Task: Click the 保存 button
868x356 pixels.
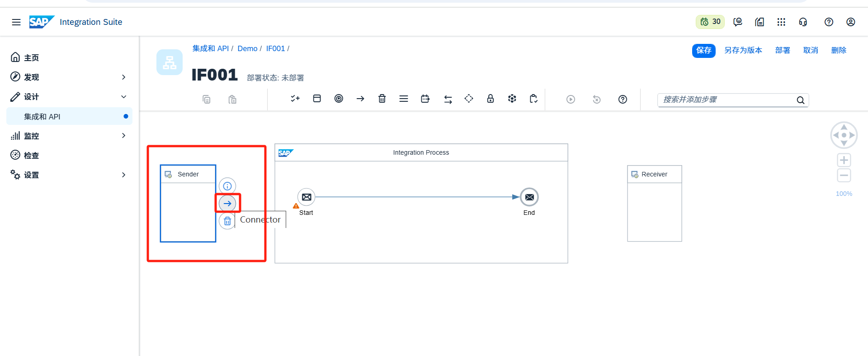Action: point(703,50)
